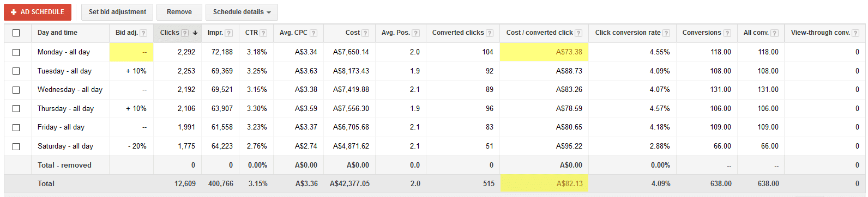Image resolution: width=868 pixels, height=197 pixels.
Task: Show help for Avg. CPC column
Action: (314, 33)
